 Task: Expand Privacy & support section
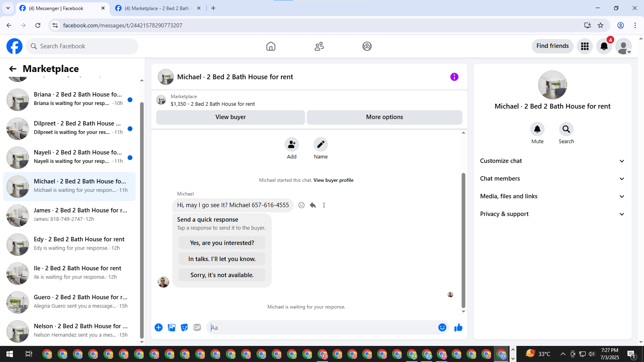coord(552,214)
